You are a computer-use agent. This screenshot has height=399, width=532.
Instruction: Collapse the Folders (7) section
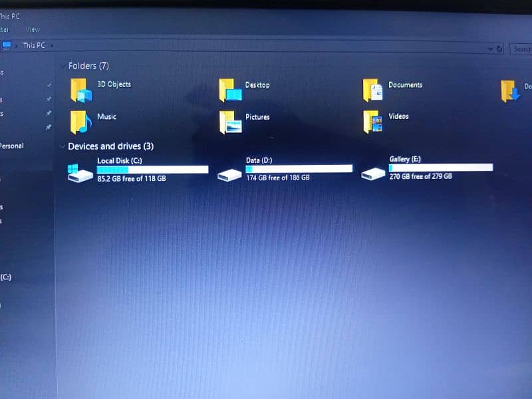pyautogui.click(x=63, y=66)
